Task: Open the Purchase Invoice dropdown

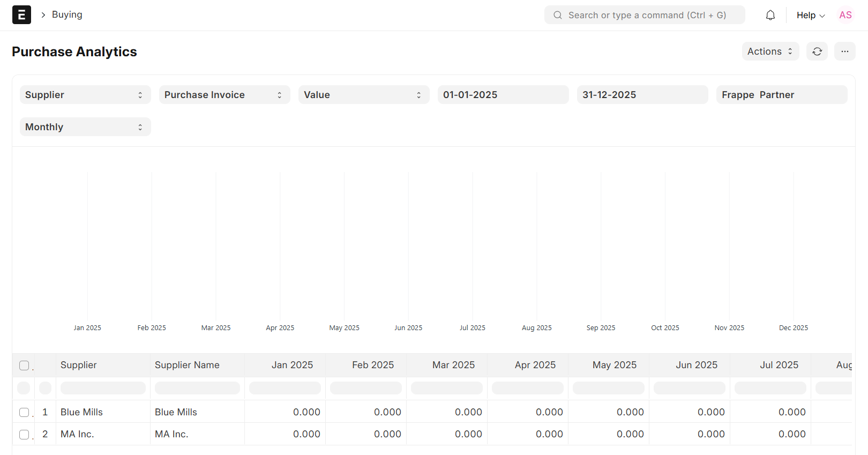Action: 225,95
